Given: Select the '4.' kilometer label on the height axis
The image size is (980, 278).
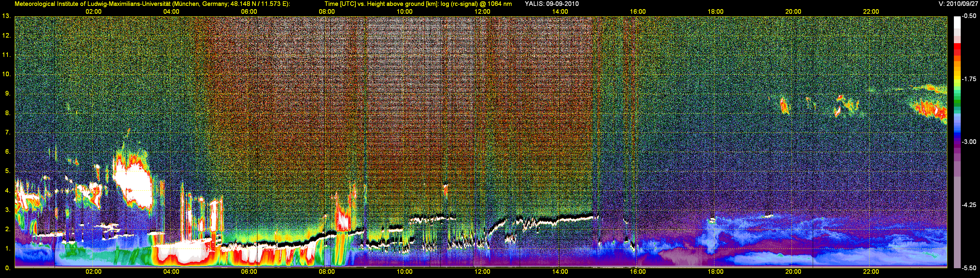Looking at the screenshot, I should click(x=8, y=190).
